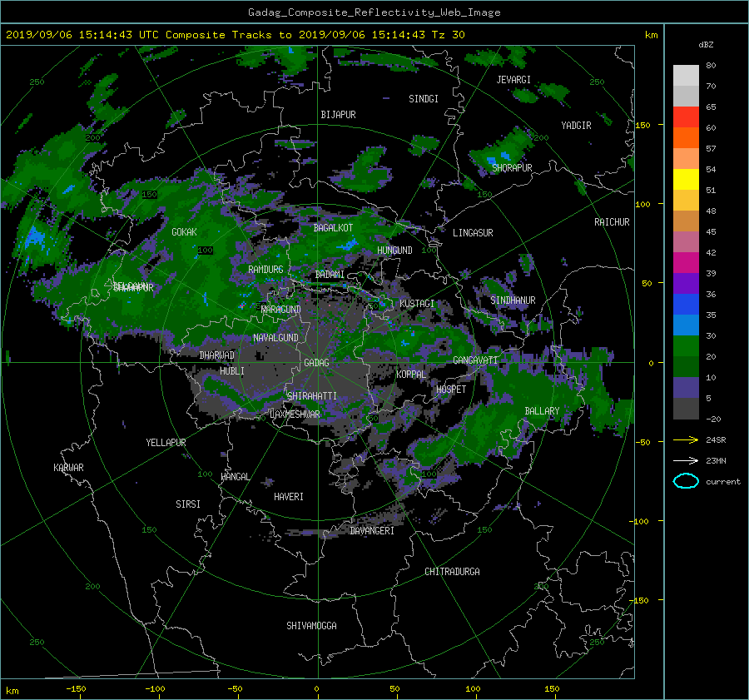Click the DAVANGERI city label
The image size is (749, 700).
tap(372, 531)
